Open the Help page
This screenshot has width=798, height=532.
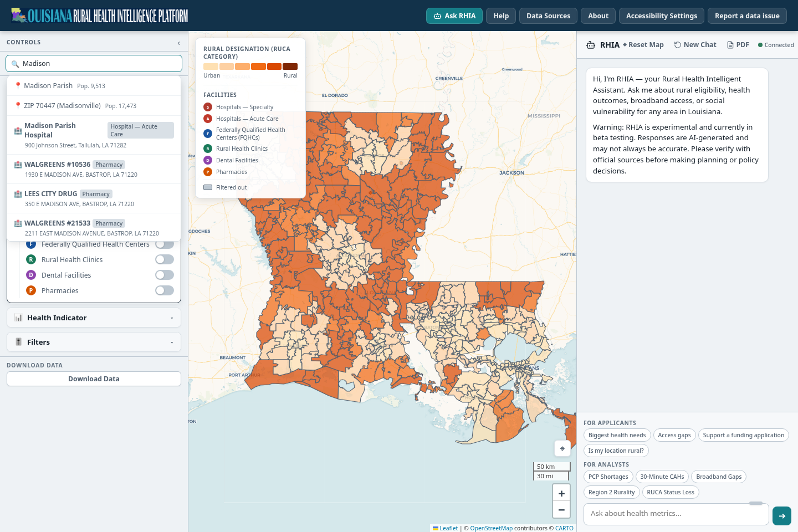501,16
